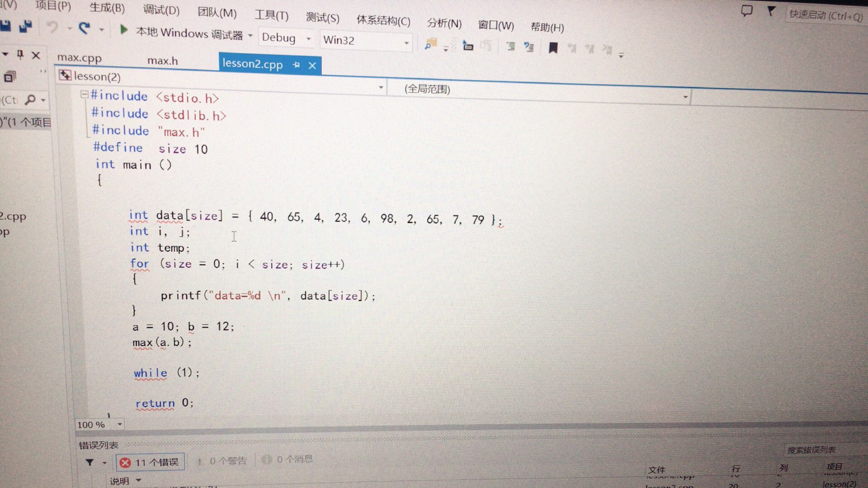
Task: Toggle the 11 errors filter button
Action: click(x=150, y=462)
